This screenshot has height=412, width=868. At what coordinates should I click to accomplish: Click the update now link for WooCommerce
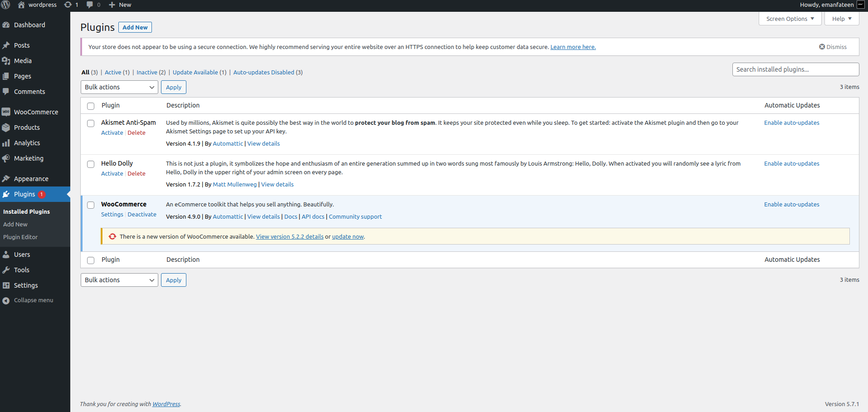348,236
